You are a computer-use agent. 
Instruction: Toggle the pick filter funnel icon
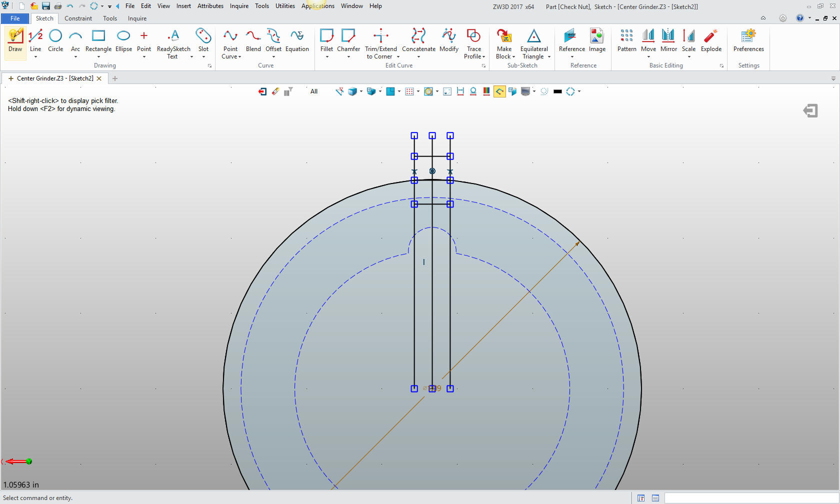(x=288, y=91)
